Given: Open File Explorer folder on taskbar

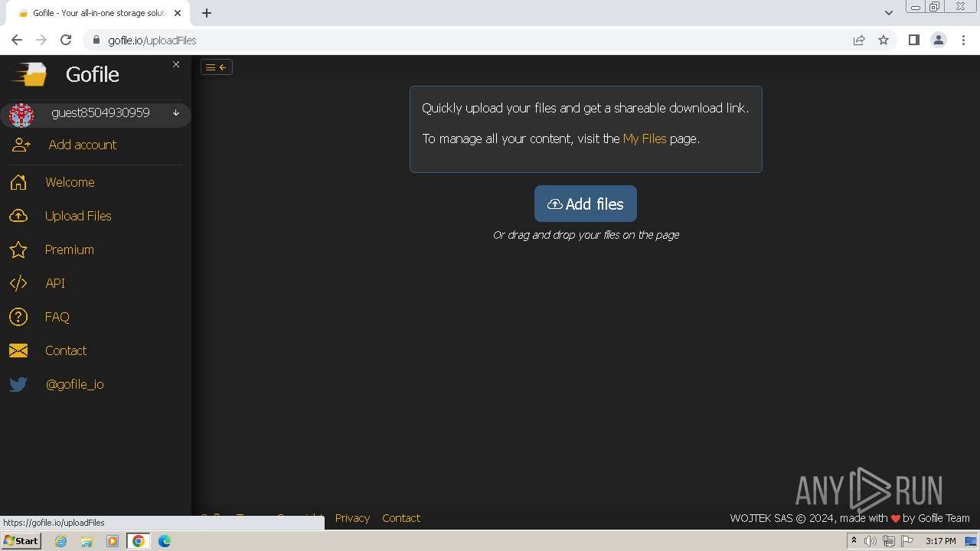Looking at the screenshot, I should coord(87,541).
